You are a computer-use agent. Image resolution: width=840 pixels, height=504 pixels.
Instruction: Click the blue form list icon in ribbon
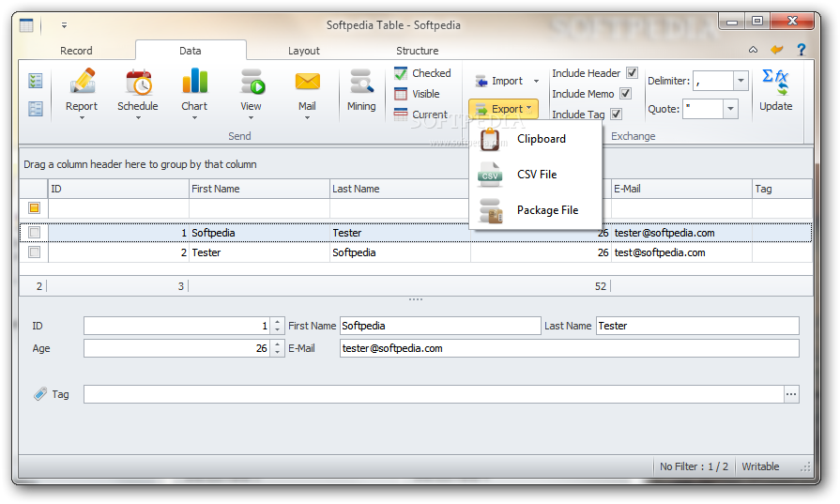36,109
